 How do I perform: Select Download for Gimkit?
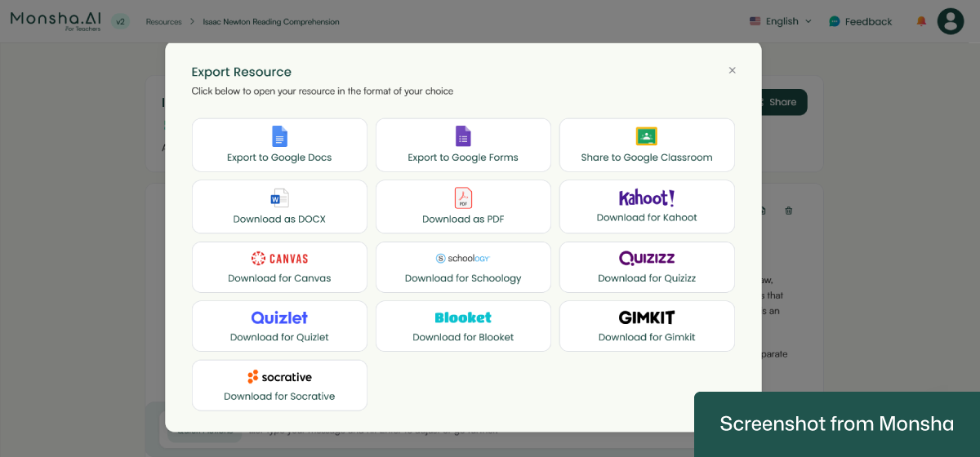647,326
